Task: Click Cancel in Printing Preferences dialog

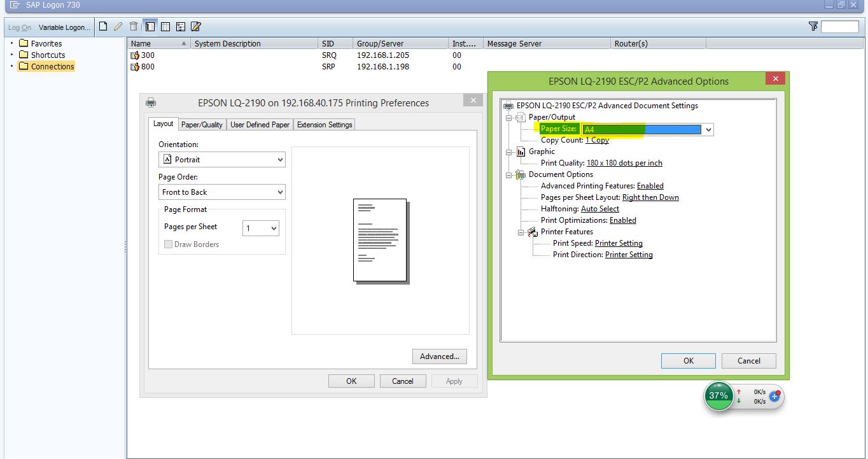Action: (x=403, y=381)
